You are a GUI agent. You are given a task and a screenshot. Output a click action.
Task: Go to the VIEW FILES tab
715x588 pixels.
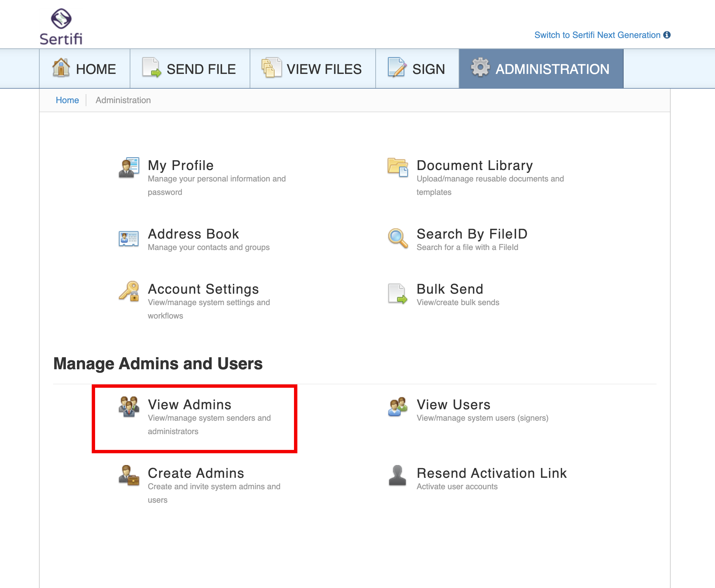click(x=312, y=69)
